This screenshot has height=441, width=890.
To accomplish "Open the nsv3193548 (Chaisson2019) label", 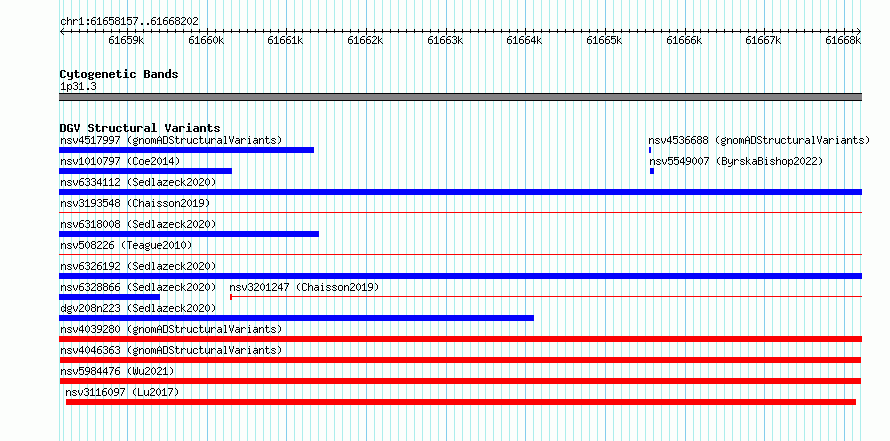I will pyautogui.click(x=135, y=203).
